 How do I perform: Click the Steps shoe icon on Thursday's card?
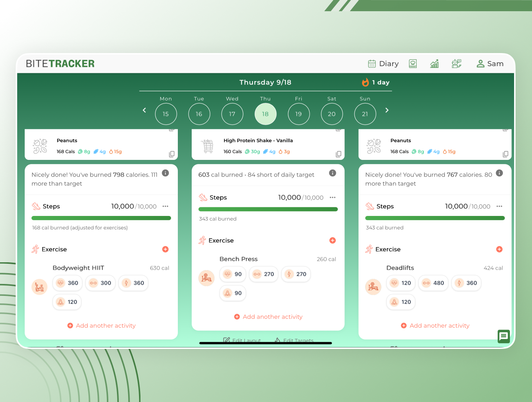pos(203,197)
